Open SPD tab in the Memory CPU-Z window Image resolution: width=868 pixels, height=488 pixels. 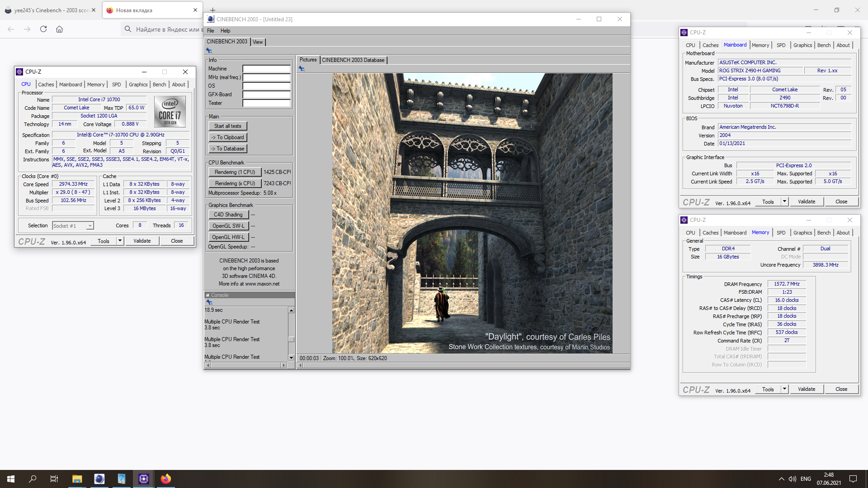(x=781, y=233)
